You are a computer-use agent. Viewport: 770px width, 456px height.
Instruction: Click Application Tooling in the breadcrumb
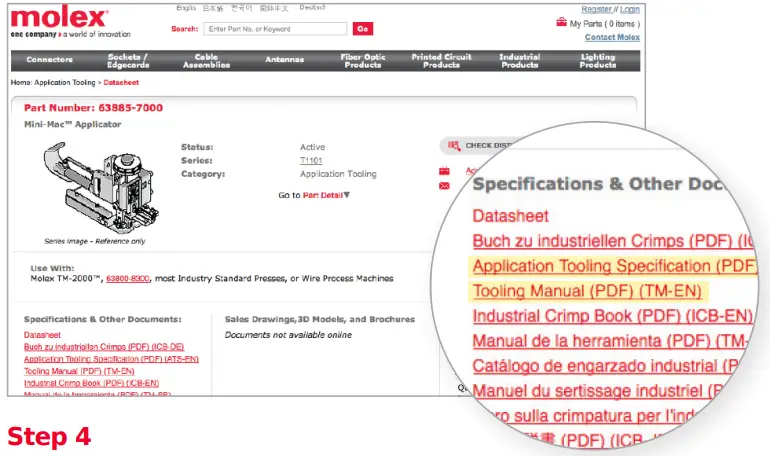[x=65, y=82]
